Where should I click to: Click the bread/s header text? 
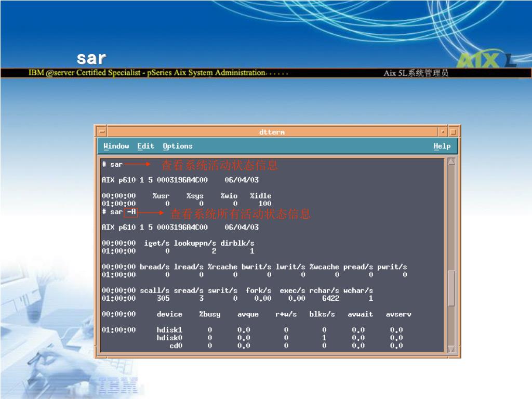tap(154, 267)
